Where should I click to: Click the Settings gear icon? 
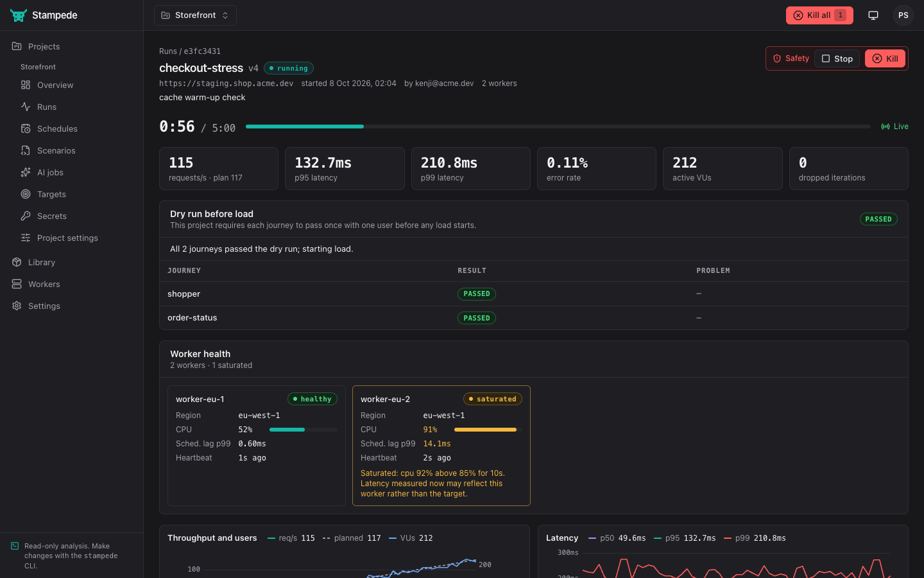tap(17, 306)
